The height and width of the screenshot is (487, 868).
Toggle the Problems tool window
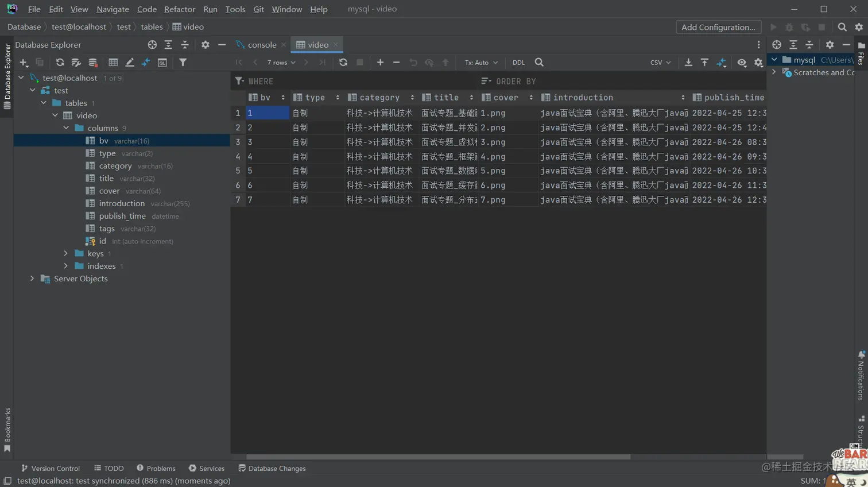(156, 469)
